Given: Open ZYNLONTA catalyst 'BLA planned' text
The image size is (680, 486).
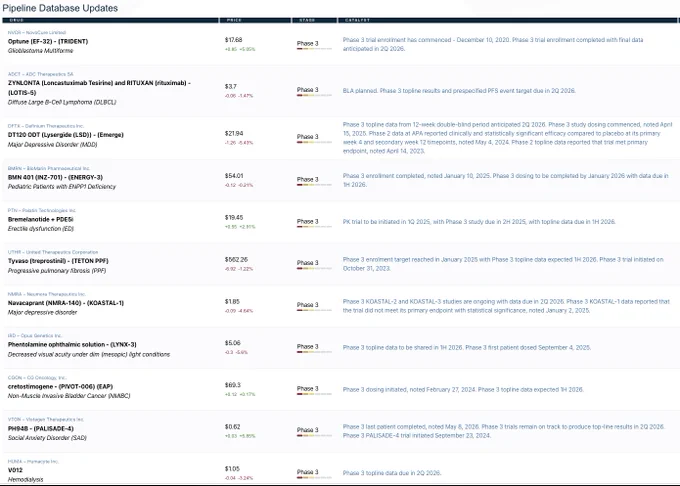Looking at the screenshot, I should [459, 91].
